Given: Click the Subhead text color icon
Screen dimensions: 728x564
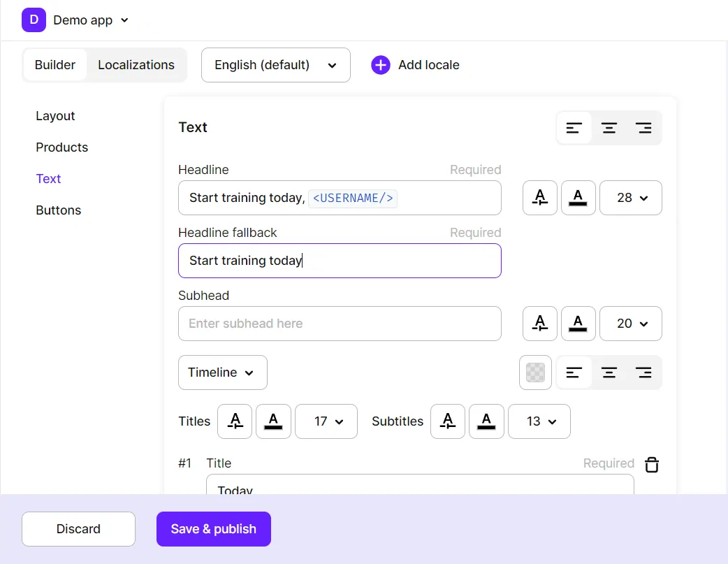Looking at the screenshot, I should pyautogui.click(x=578, y=324).
